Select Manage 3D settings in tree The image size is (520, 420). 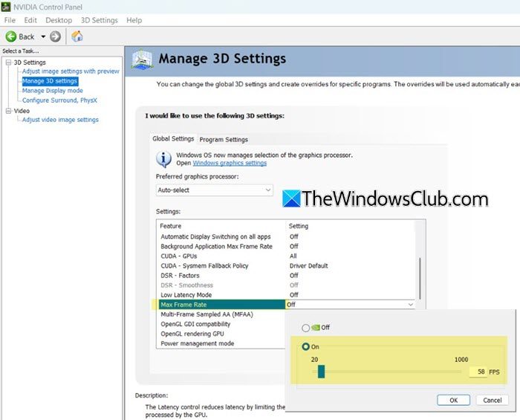pyautogui.click(x=50, y=81)
